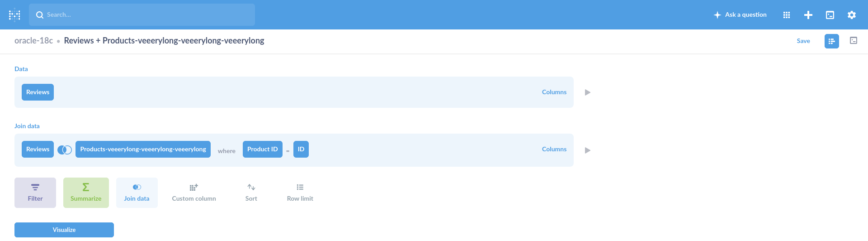Add a Summarize step

pos(86,193)
